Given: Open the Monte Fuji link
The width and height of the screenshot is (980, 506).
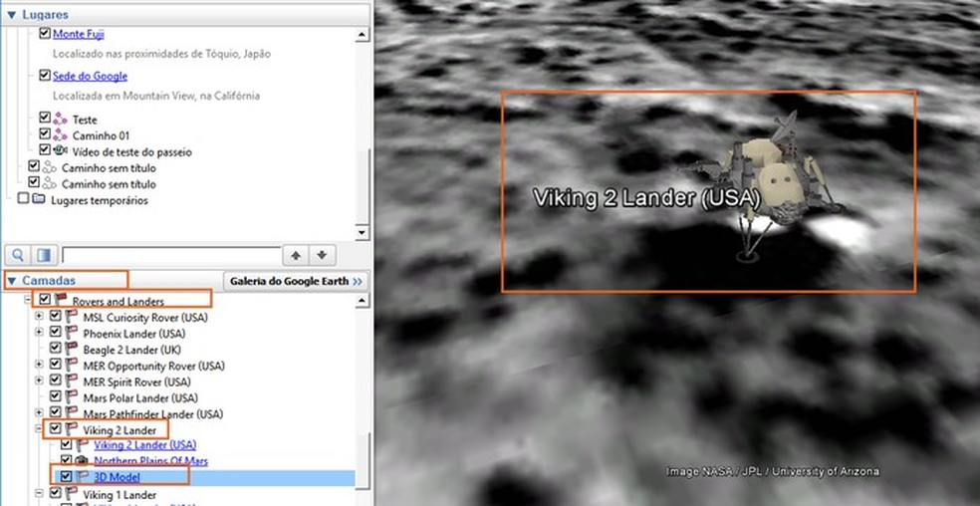Looking at the screenshot, I should point(78,34).
